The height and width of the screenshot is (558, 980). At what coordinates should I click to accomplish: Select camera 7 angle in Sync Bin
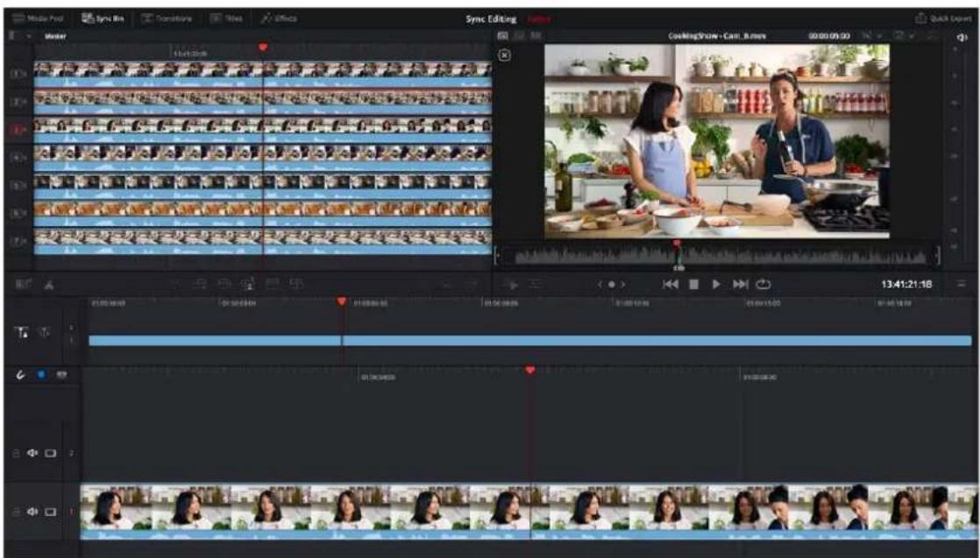pos(18,241)
